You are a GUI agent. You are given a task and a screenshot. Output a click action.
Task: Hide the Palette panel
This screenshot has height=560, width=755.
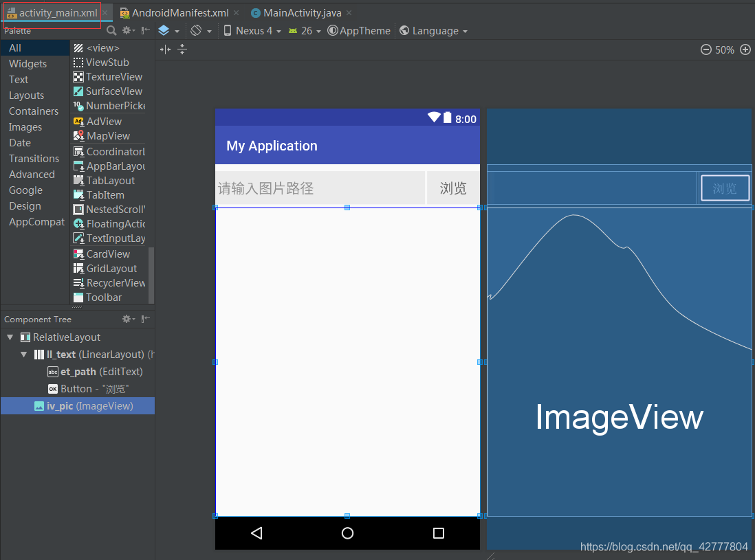(x=145, y=30)
